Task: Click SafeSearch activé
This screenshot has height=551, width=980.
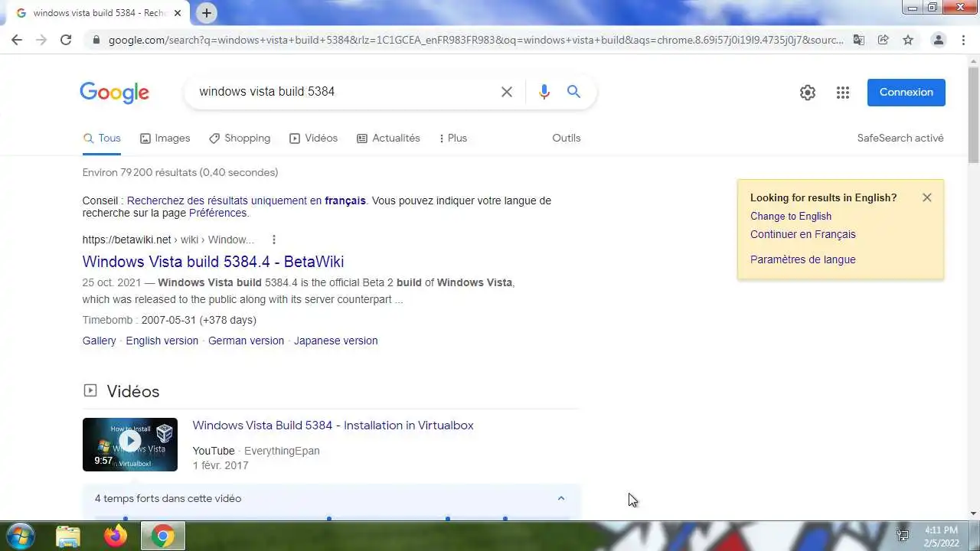Action: 900,139
